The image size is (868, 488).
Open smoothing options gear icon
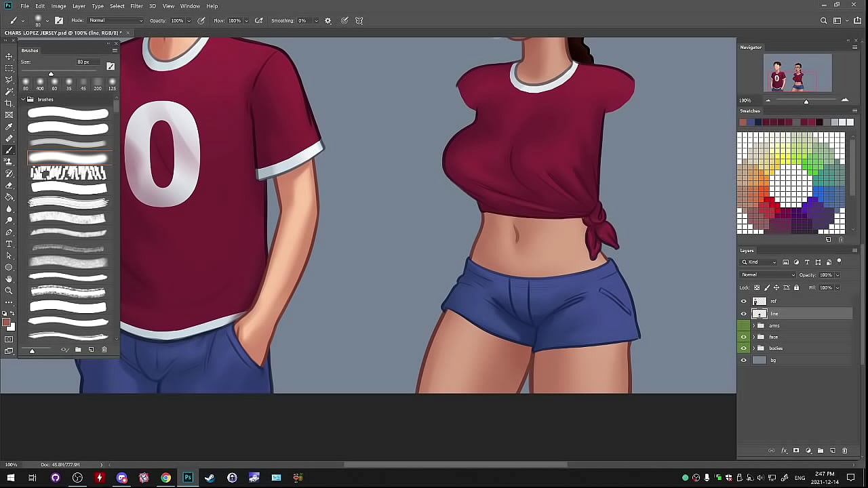click(x=328, y=20)
